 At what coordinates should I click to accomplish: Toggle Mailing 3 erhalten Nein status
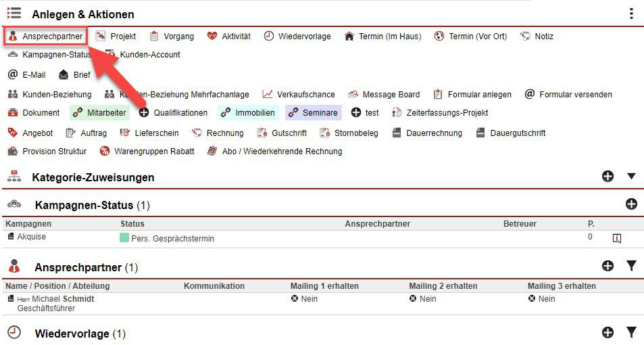(x=541, y=299)
